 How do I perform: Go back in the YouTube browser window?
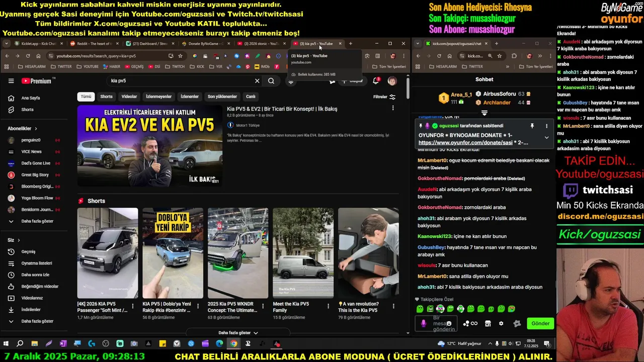click(x=7, y=56)
